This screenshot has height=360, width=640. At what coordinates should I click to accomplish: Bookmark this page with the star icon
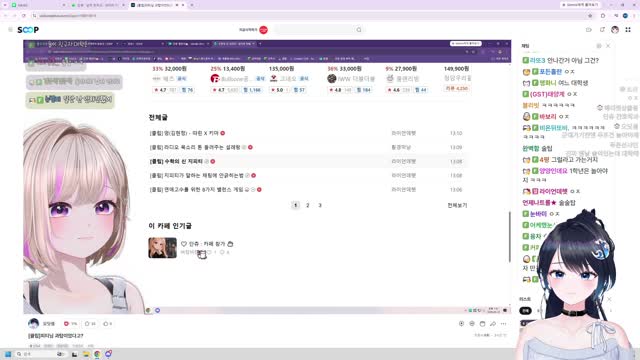pyautogui.click(x=590, y=16)
